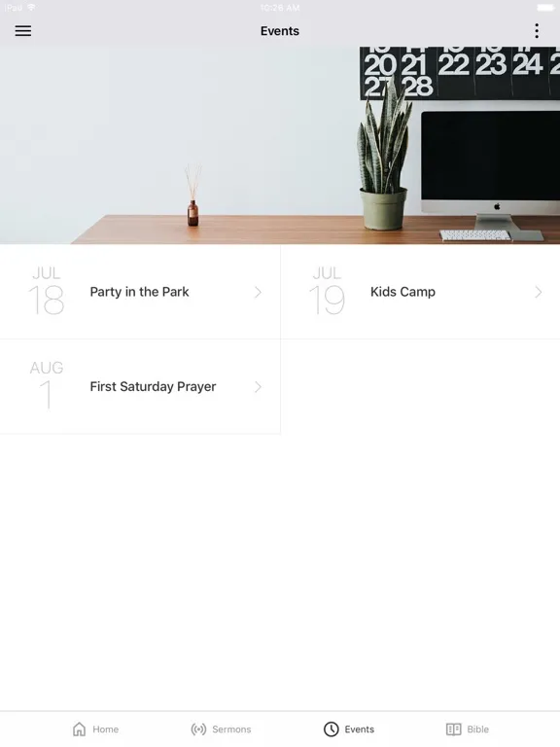Expand Kids Camp chevron arrow
This screenshot has width=560, height=747.
tap(538, 292)
